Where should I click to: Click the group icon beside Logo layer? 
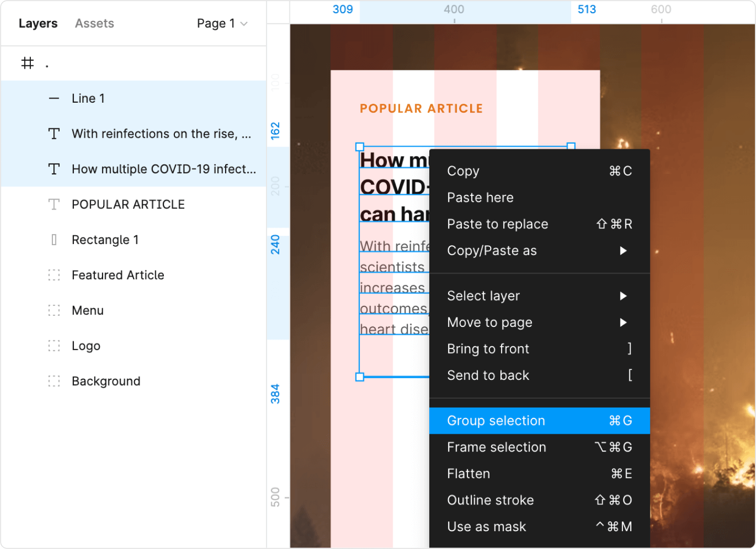54,346
